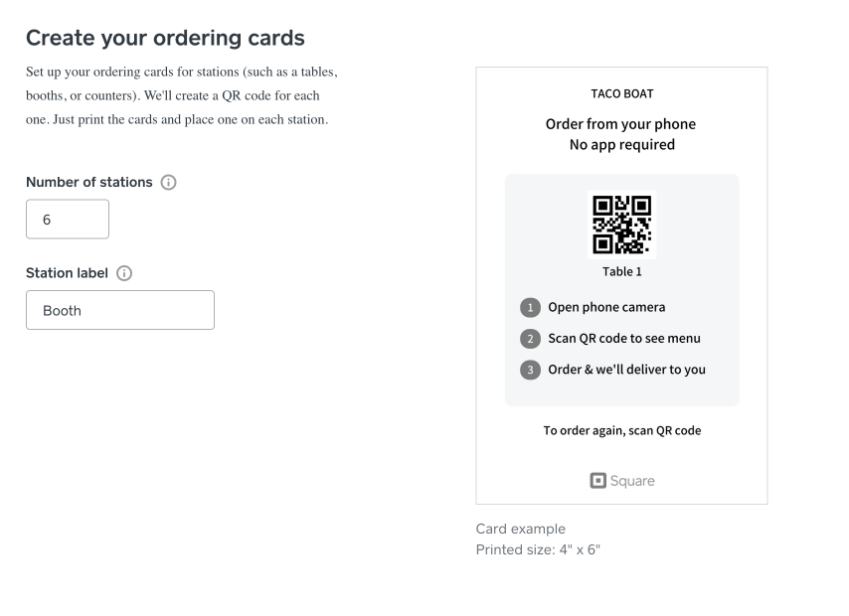Click the Square logo icon on the card
The height and width of the screenshot is (616, 849).
click(x=598, y=481)
